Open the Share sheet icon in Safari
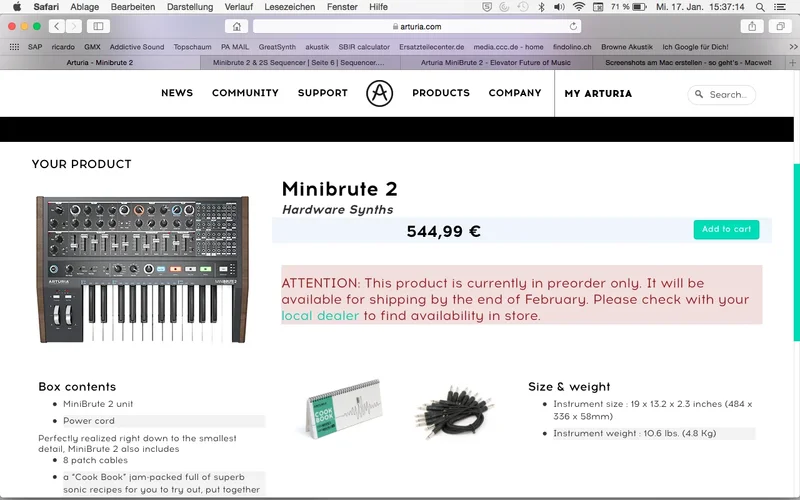Viewport: 800px width, 500px height. (x=752, y=26)
